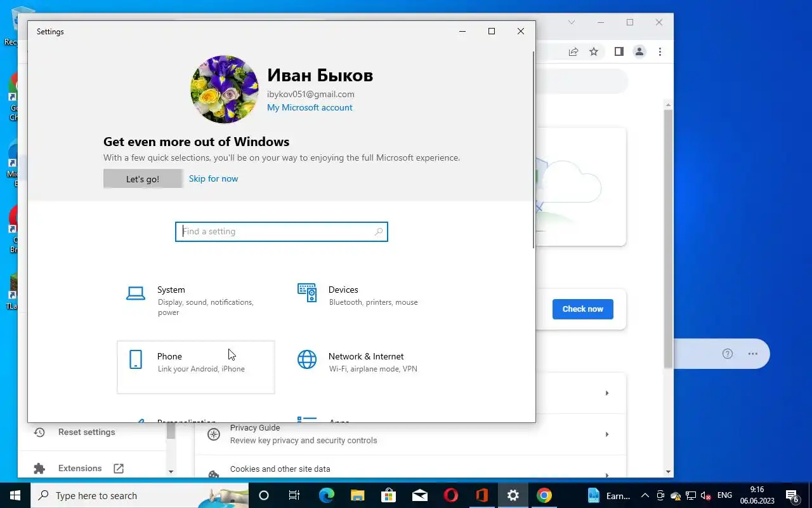812x508 pixels.
Task: Click the network tray icon
Action: (691, 495)
